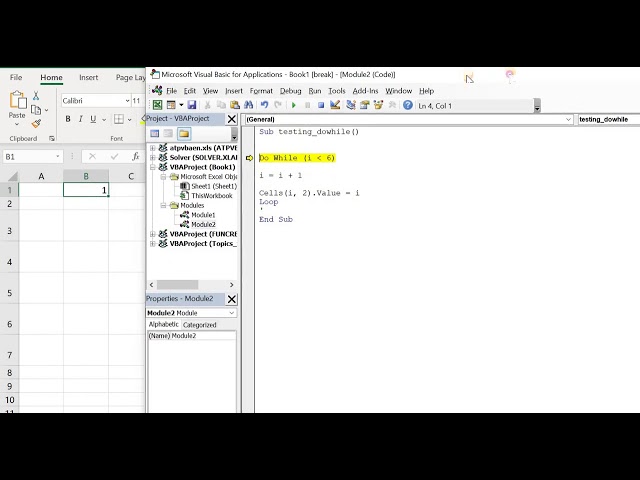
Task: Save the workbook with the floppy disk icon
Action: pyautogui.click(x=191, y=105)
